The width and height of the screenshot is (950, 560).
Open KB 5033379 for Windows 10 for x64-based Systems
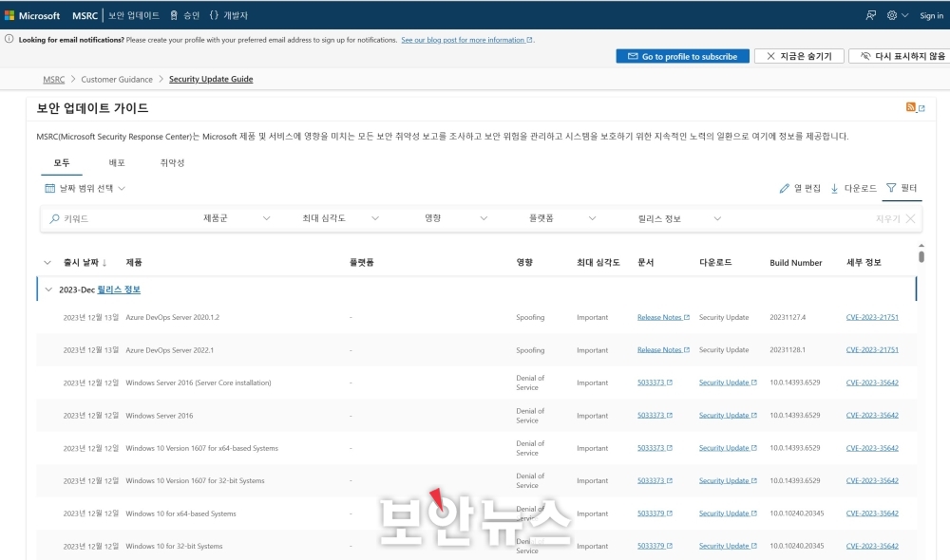coord(655,513)
